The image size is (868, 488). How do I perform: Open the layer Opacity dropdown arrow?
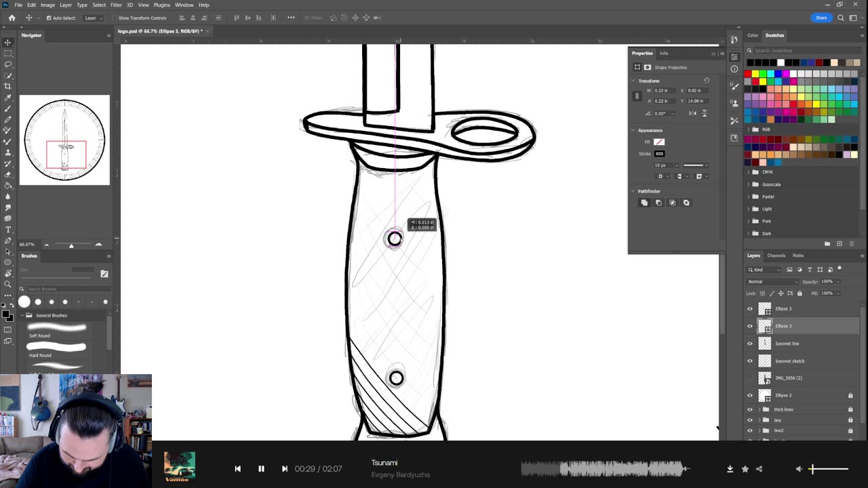(x=840, y=281)
